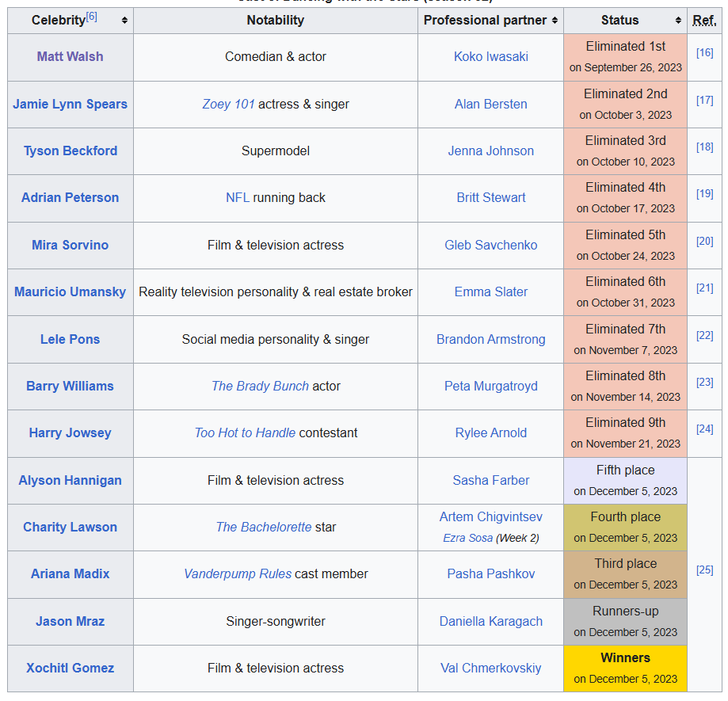The image size is (728, 701).
Task: Select the gold Winners status cell
Action: pos(625,669)
